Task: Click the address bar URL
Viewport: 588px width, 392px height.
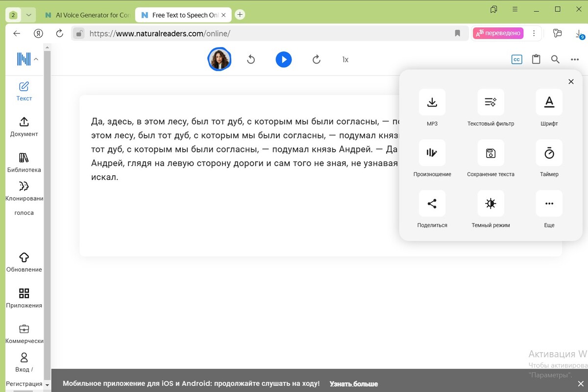Action: tap(160, 34)
